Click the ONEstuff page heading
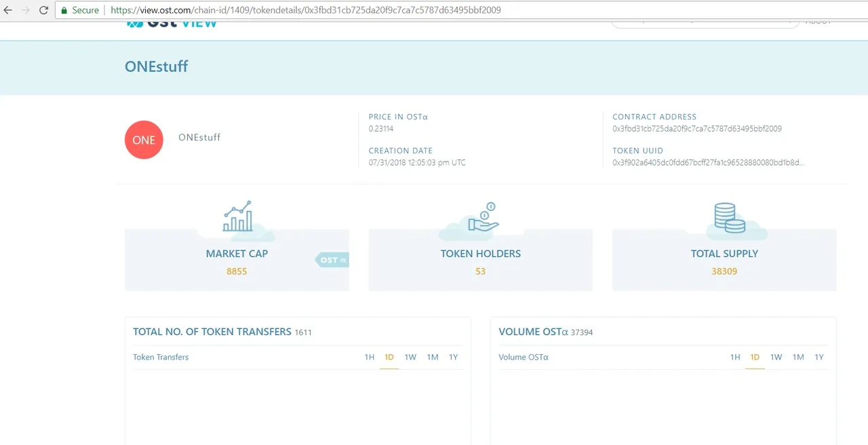Image resolution: width=868 pixels, height=445 pixels. 157,66
